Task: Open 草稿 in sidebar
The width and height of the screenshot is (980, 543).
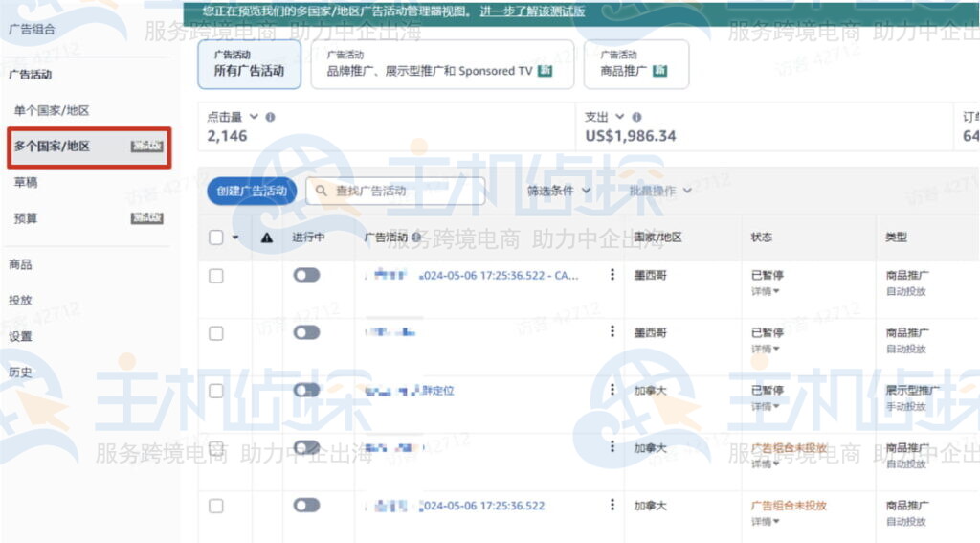Action: tap(26, 183)
